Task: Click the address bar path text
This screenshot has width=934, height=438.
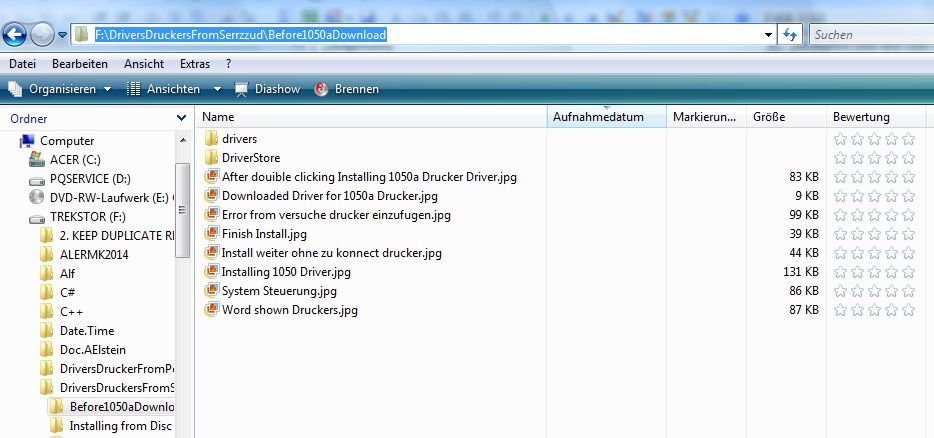Action: (241, 35)
